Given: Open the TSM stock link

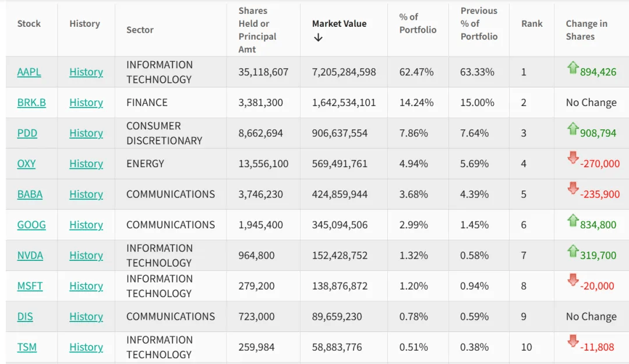Looking at the screenshot, I should pyautogui.click(x=27, y=347).
